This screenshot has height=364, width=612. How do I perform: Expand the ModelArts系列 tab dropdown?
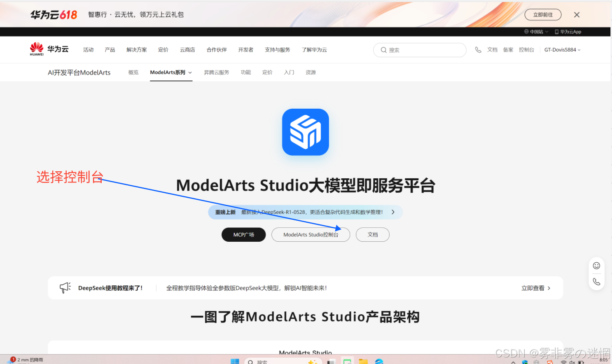(x=171, y=72)
